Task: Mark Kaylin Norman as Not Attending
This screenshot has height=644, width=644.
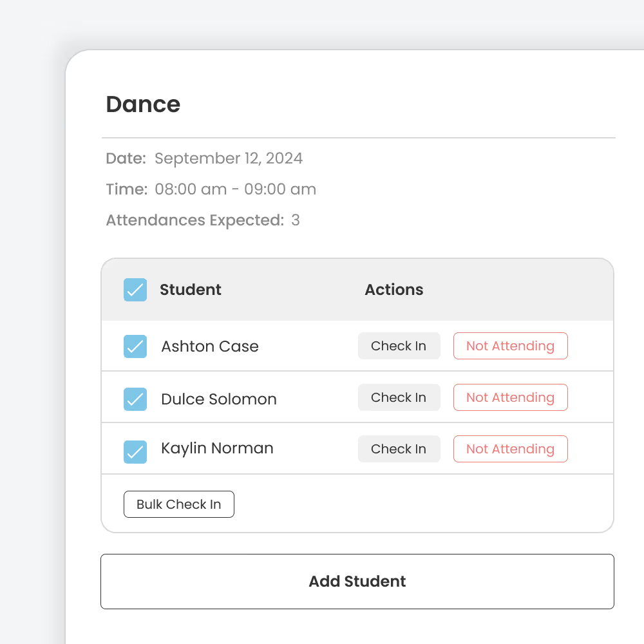Action: pos(510,449)
